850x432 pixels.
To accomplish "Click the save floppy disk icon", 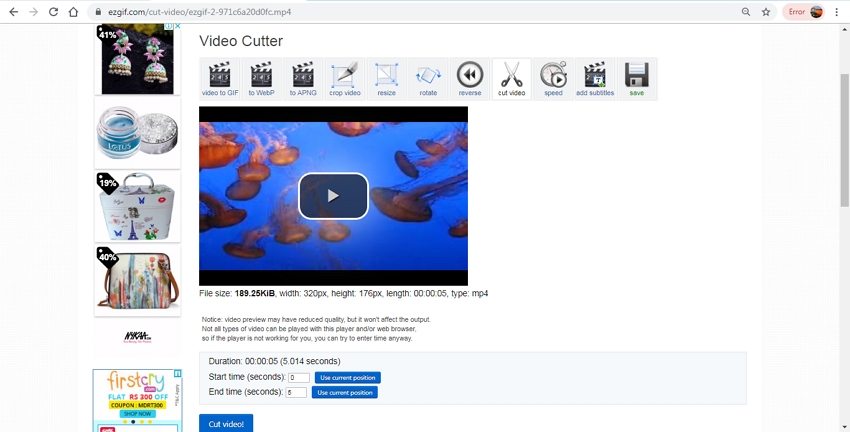I will tap(637, 78).
